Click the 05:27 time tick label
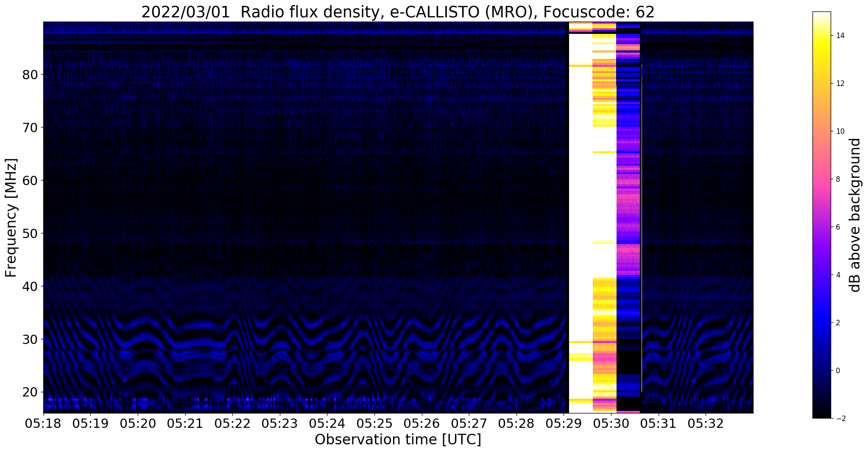The width and height of the screenshot is (868, 452). pos(469,423)
